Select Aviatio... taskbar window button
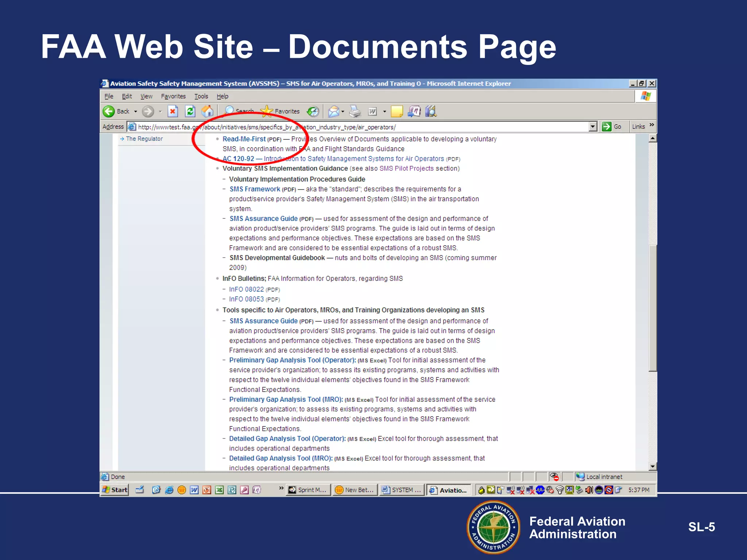Viewport: 747px width, 560px height. click(449, 490)
